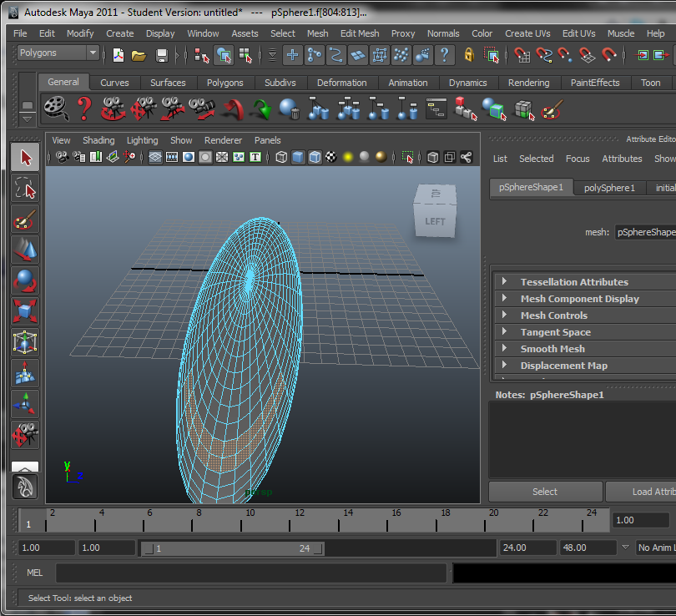676x616 pixels.
Task: Toggle wireframe on shaded icon
Action: pos(315,158)
